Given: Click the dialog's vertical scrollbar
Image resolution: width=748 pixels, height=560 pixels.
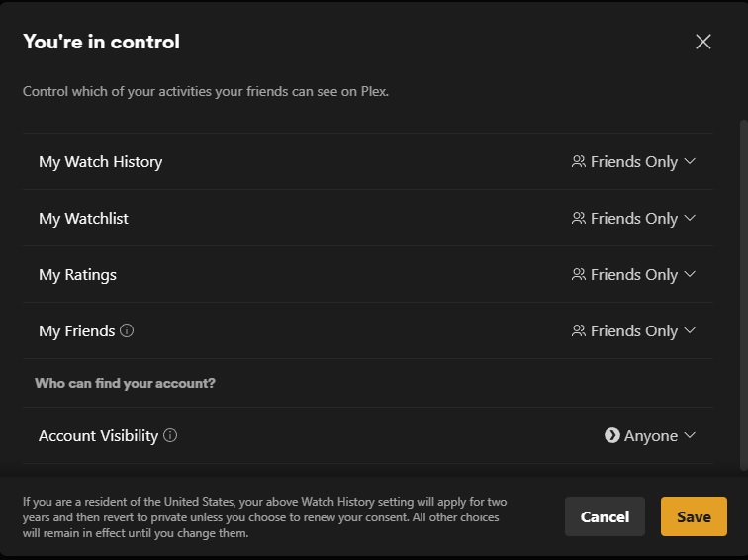Looking at the screenshot, I should pos(743,297).
